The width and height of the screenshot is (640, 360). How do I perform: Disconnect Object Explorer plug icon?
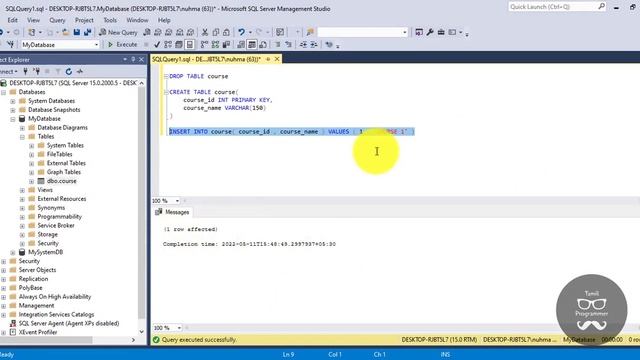click(x=36, y=71)
